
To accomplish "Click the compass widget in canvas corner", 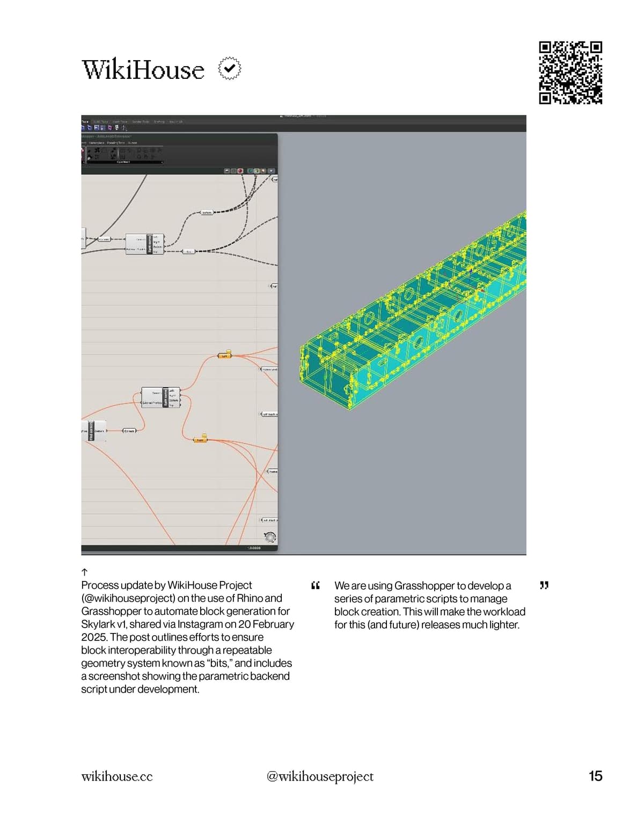I will click(x=270, y=537).
